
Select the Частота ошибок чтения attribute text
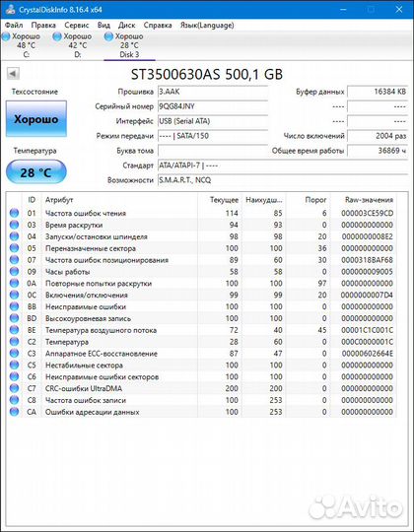pos(86,213)
